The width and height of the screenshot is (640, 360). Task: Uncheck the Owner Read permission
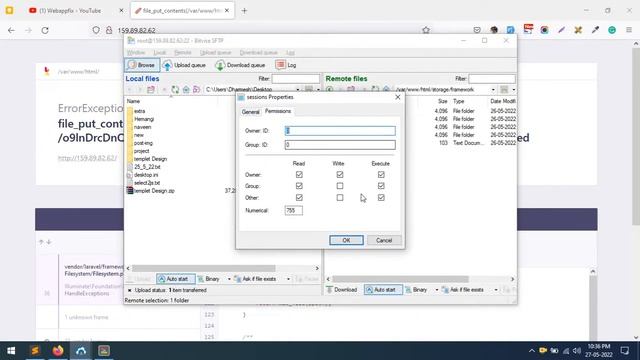299,175
